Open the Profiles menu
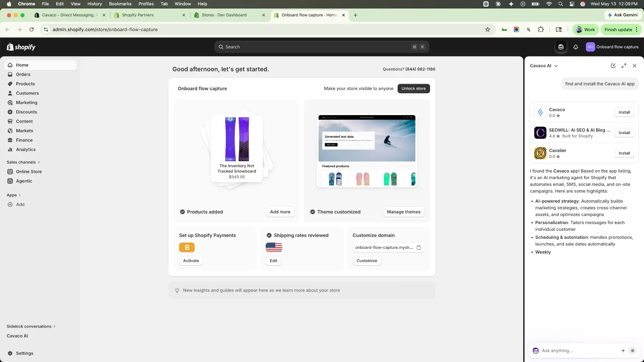The width and height of the screenshot is (644, 362). pyautogui.click(x=146, y=4)
